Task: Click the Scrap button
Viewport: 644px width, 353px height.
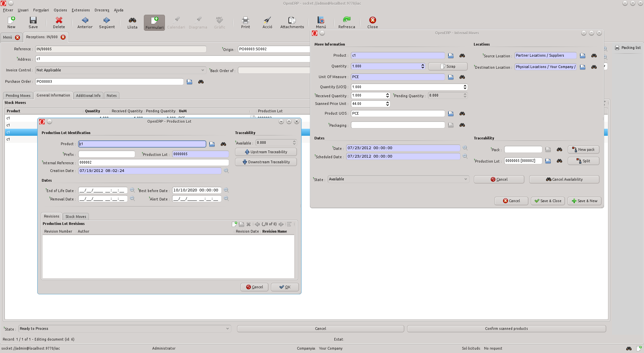Action: 448,67
